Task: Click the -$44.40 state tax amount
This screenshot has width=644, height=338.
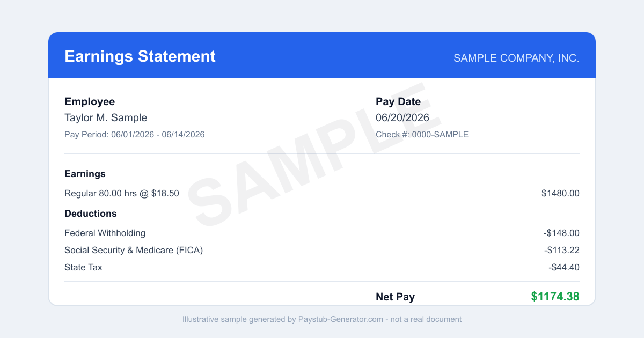Action: (x=564, y=267)
